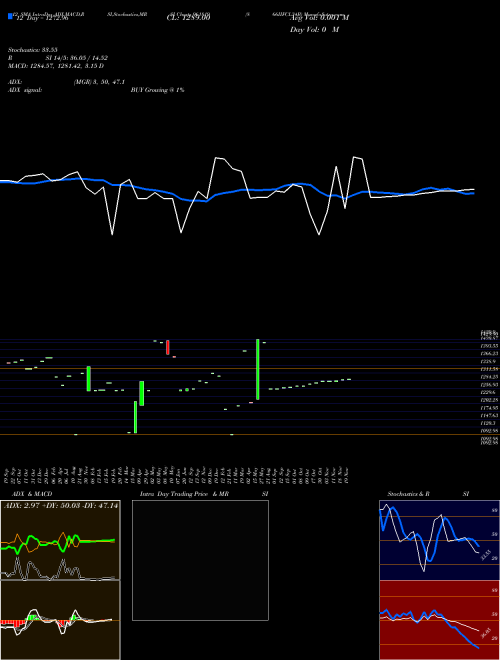Click the tall green candlestick near 15 May

click(x=258, y=369)
